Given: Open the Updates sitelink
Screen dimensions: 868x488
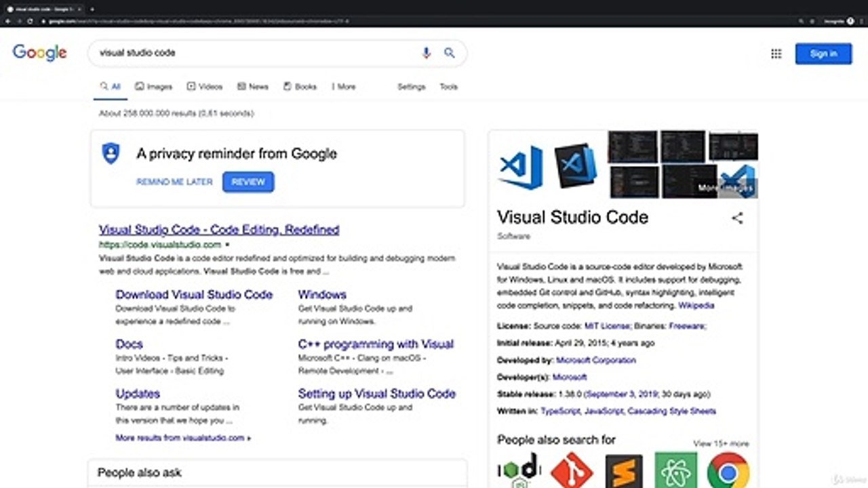Looking at the screenshot, I should (x=138, y=394).
